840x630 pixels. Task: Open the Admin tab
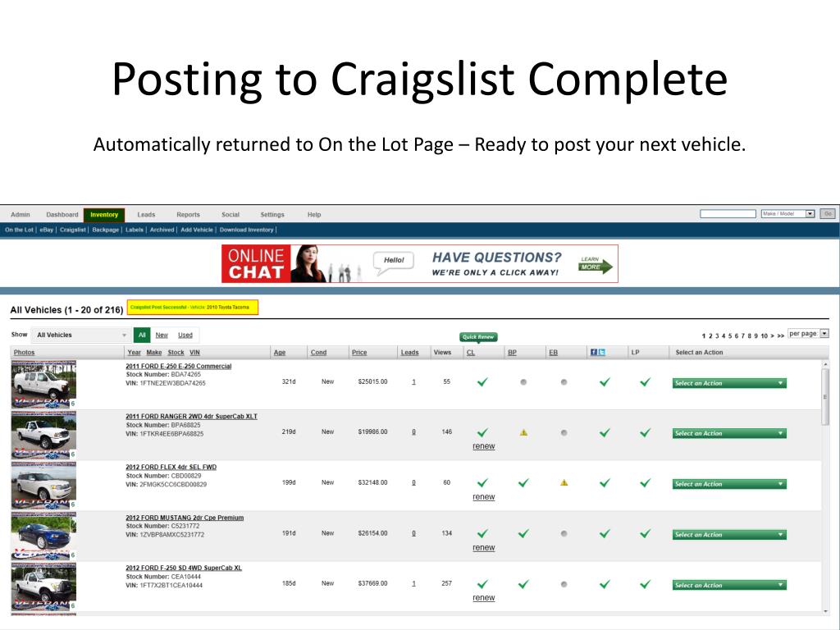[x=21, y=215]
